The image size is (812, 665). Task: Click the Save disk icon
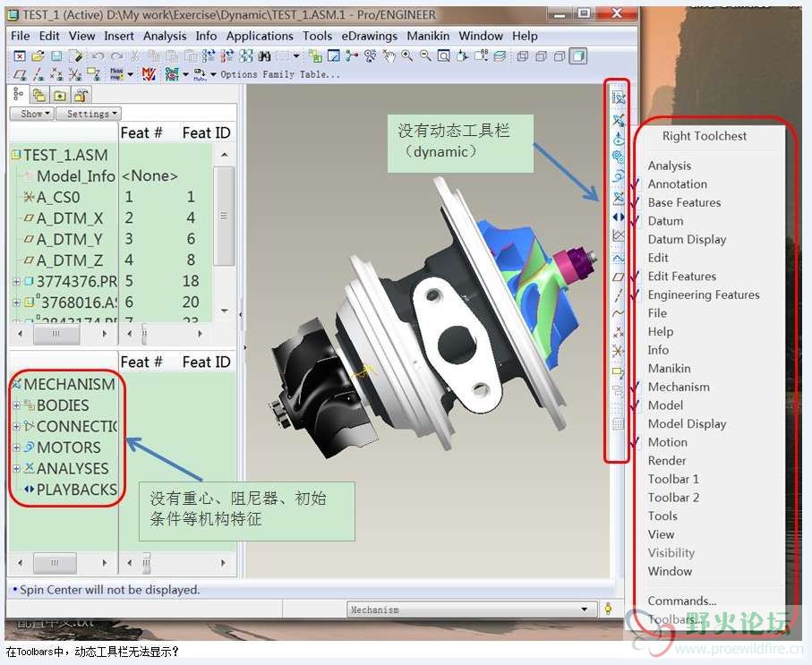tap(56, 55)
